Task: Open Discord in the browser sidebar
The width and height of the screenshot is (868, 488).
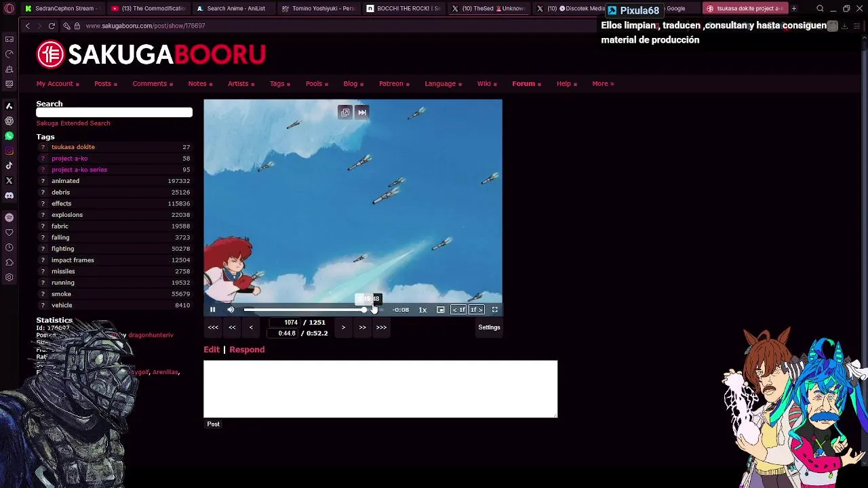Action: [x=9, y=196]
